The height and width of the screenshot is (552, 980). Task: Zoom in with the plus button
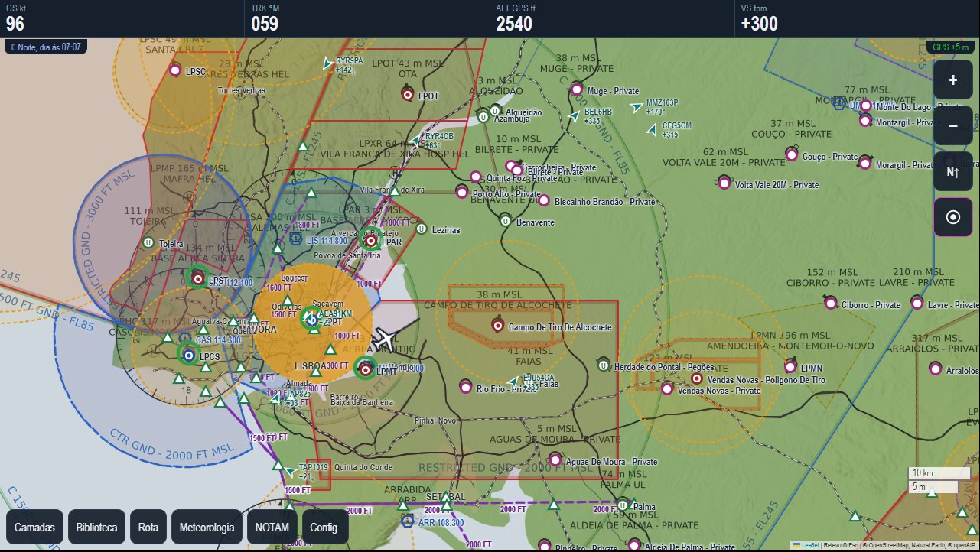952,80
